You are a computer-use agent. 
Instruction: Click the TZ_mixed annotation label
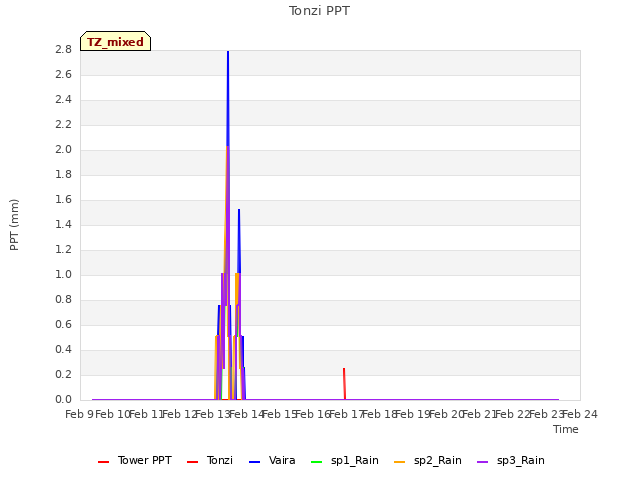116,41
